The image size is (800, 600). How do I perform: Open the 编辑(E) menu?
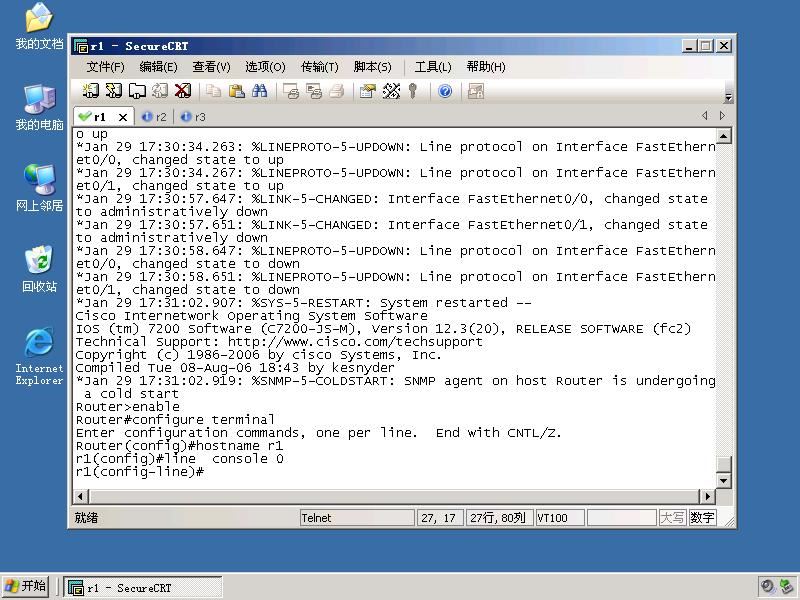pyautogui.click(x=158, y=67)
